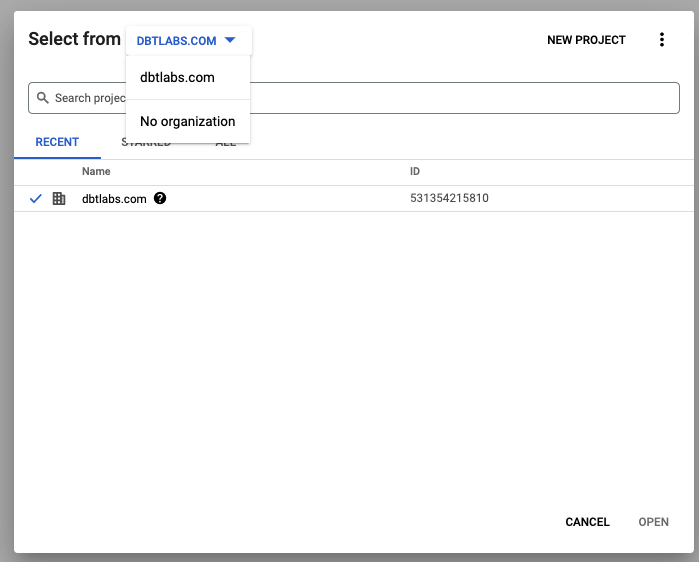Click the ID column header
Viewport: 699px width, 562px height.
415,172
